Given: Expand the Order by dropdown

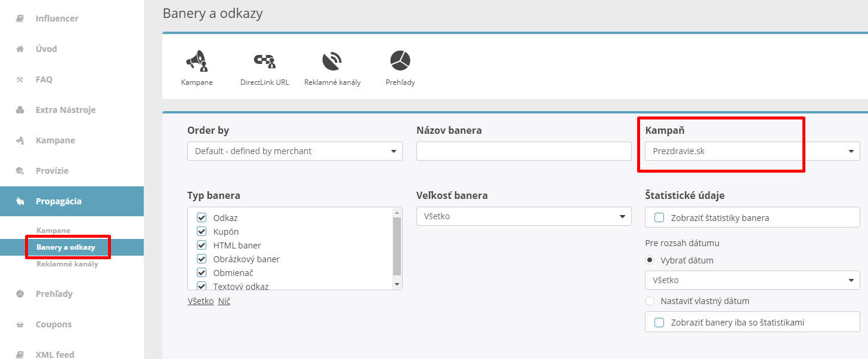Looking at the screenshot, I should click(295, 151).
